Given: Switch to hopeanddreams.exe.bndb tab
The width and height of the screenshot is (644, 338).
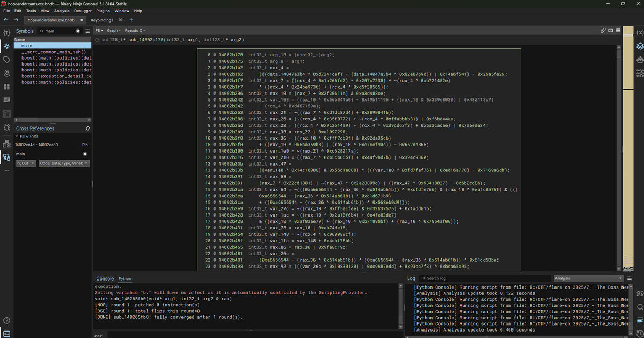Looking at the screenshot, I should pos(54,20).
